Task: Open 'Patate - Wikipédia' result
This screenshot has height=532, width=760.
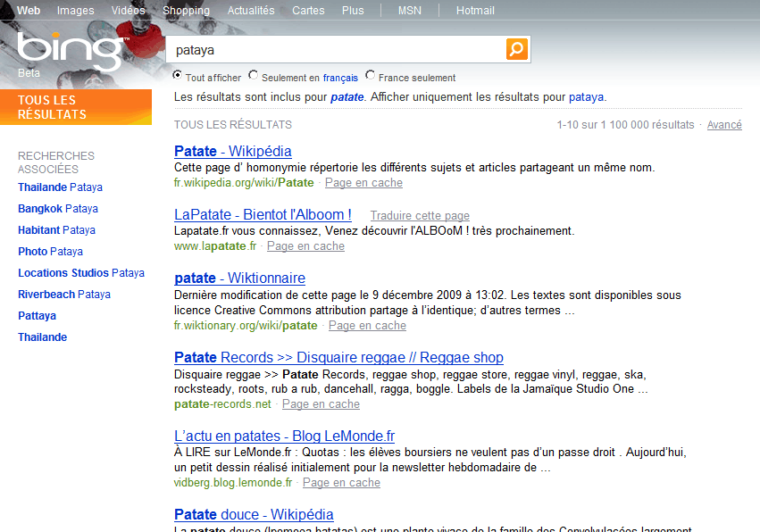Action: pos(233,151)
